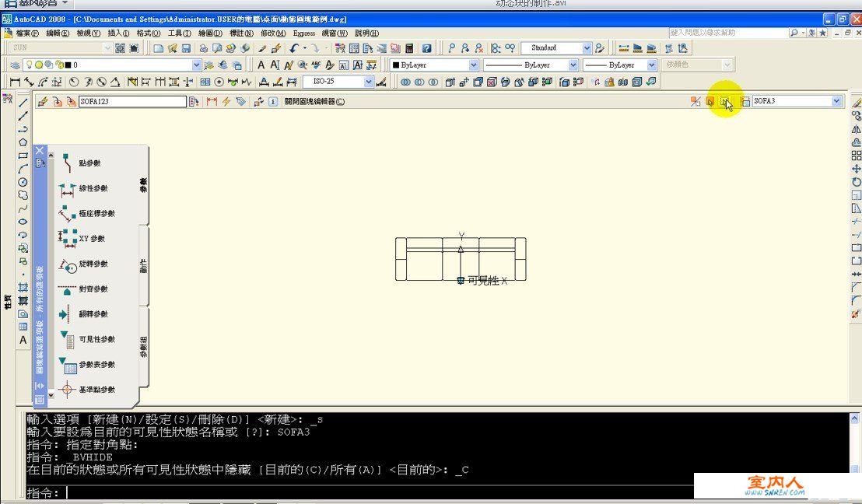The image size is (862, 504).
Task: Open the ISO-25 dimension style dropdown
Action: (x=368, y=82)
